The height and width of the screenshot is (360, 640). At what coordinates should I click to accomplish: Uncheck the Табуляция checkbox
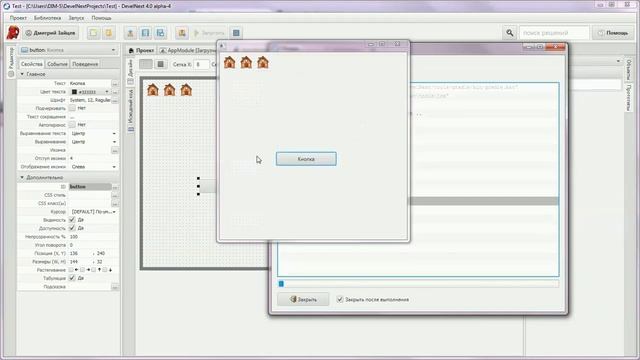pyautogui.click(x=72, y=278)
